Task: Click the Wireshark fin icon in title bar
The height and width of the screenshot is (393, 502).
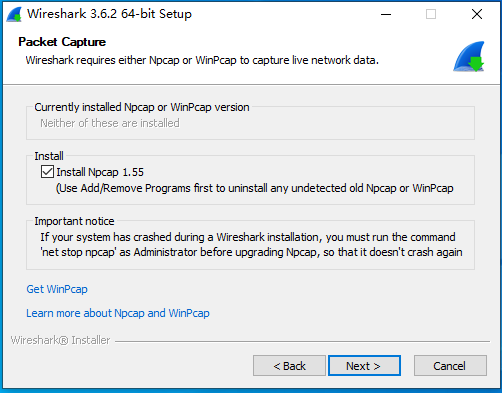Action: point(14,14)
